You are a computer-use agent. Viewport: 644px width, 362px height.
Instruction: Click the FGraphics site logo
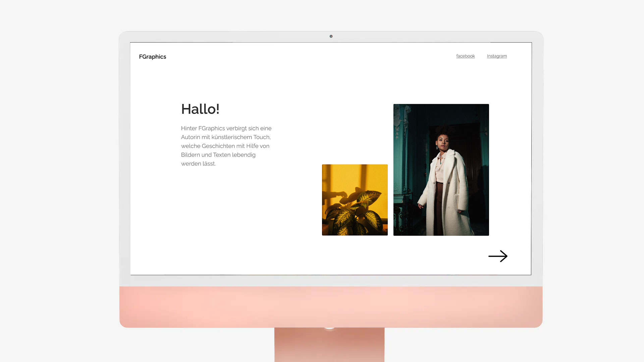point(153,57)
